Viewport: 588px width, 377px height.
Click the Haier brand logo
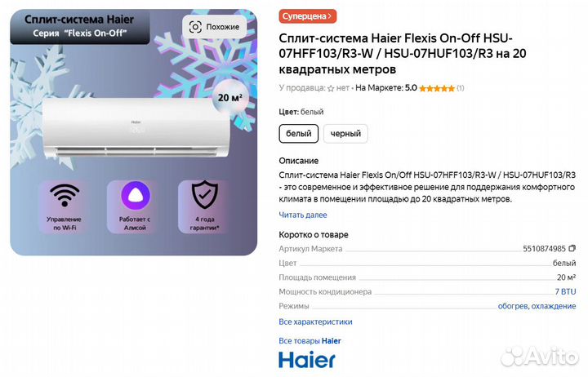[x=307, y=360]
